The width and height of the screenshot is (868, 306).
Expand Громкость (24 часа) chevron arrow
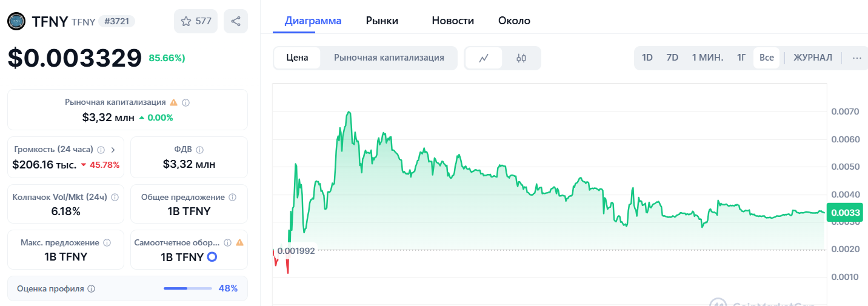(x=113, y=150)
